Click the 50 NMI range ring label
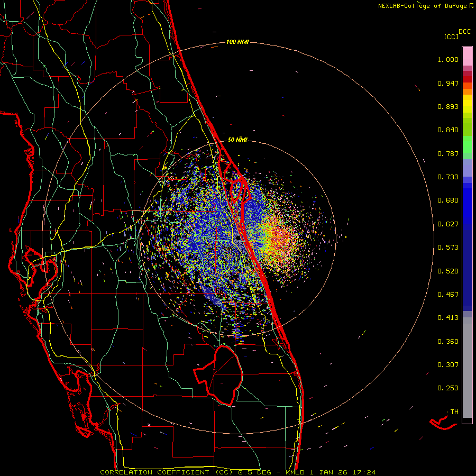This screenshot has width=476, height=476. (237, 140)
